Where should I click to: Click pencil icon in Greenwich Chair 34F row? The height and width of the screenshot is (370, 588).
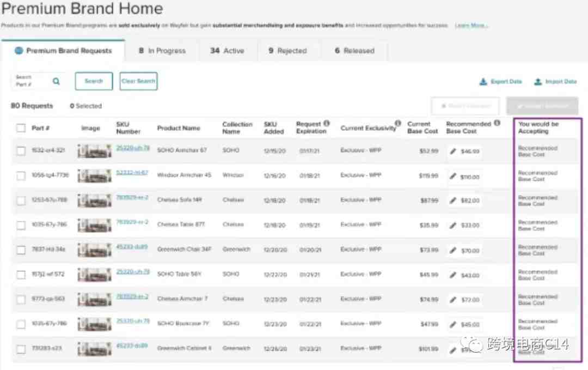(x=453, y=250)
